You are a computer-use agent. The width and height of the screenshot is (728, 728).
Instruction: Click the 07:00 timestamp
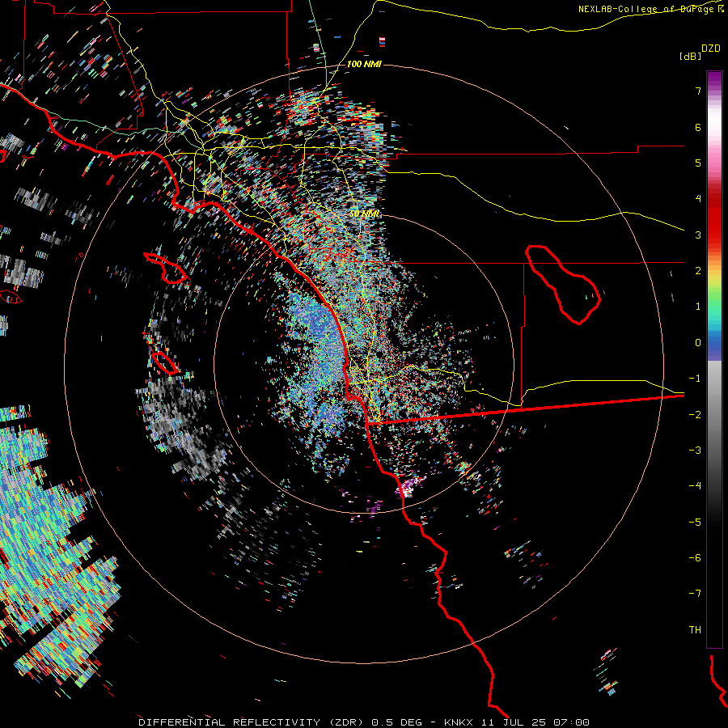(x=572, y=722)
